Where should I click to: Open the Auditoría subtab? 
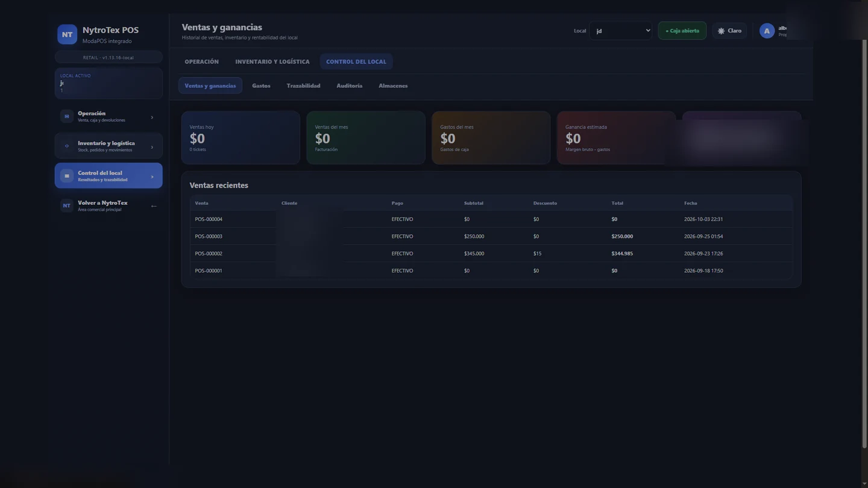pos(350,86)
